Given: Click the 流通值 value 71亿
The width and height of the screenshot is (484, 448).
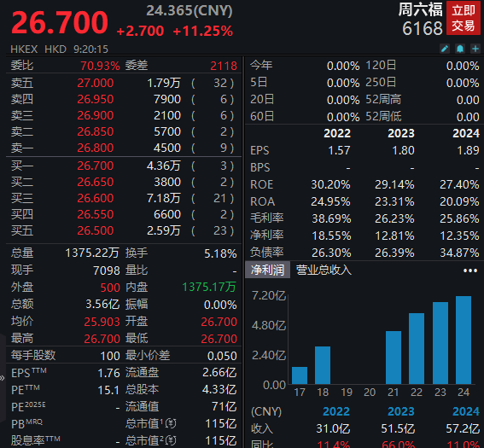Looking at the screenshot, I should pyautogui.click(x=225, y=407).
